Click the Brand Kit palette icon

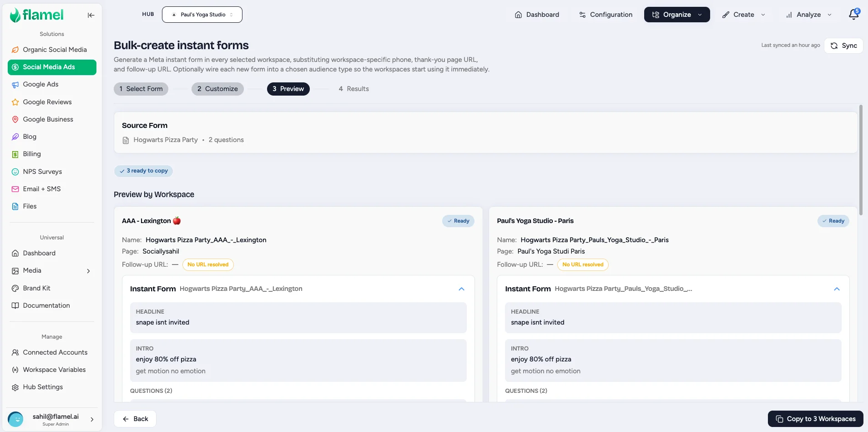point(15,288)
